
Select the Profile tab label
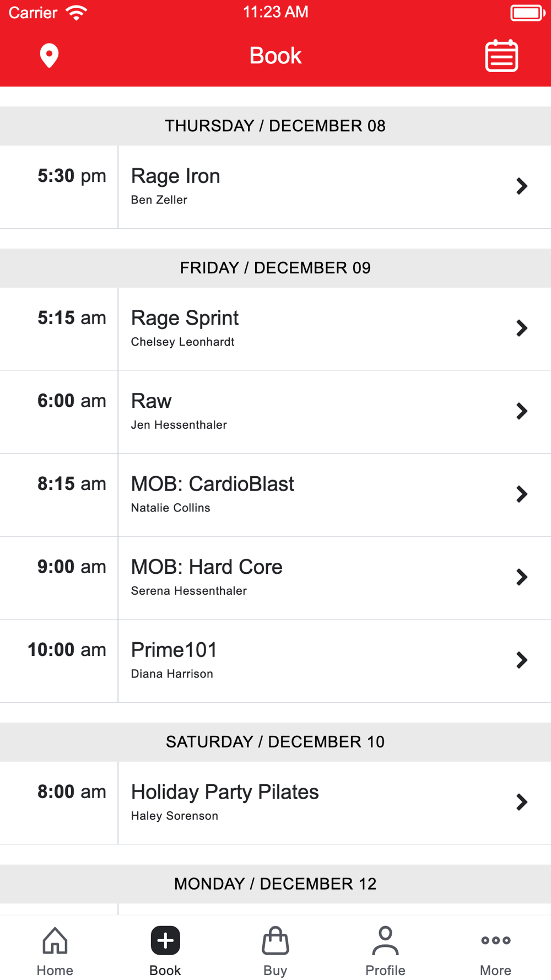pos(385,971)
